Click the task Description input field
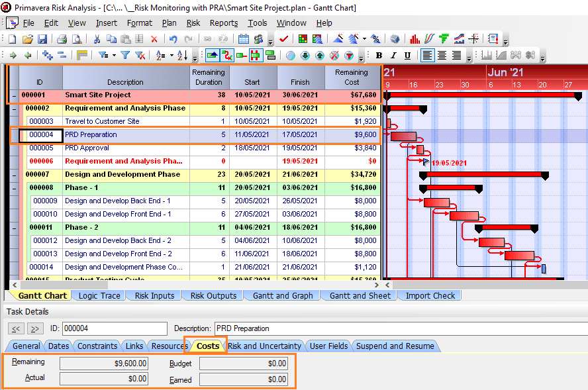The width and height of the screenshot is (588, 390). (x=401, y=329)
